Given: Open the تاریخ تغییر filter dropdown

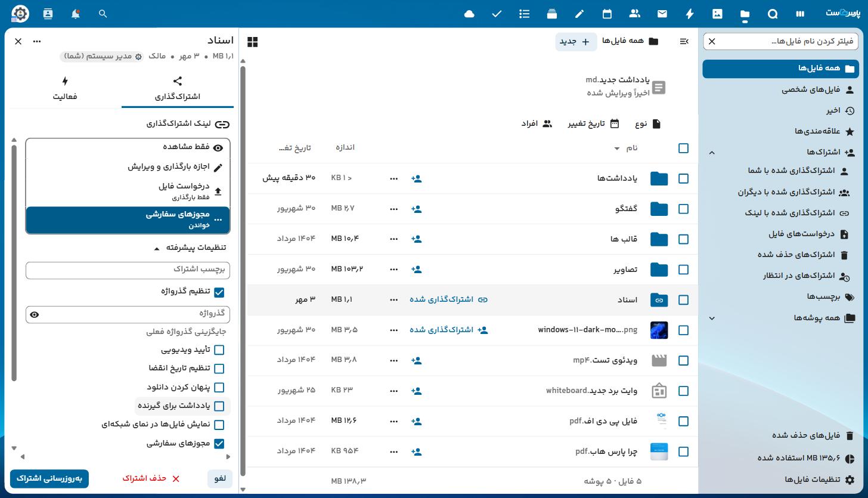Looking at the screenshot, I should click(593, 124).
